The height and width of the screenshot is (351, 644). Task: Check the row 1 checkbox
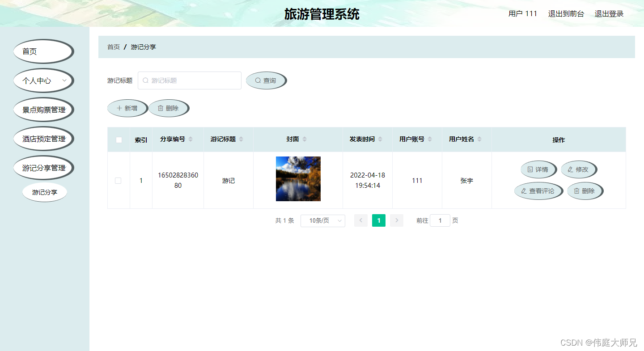[118, 181]
